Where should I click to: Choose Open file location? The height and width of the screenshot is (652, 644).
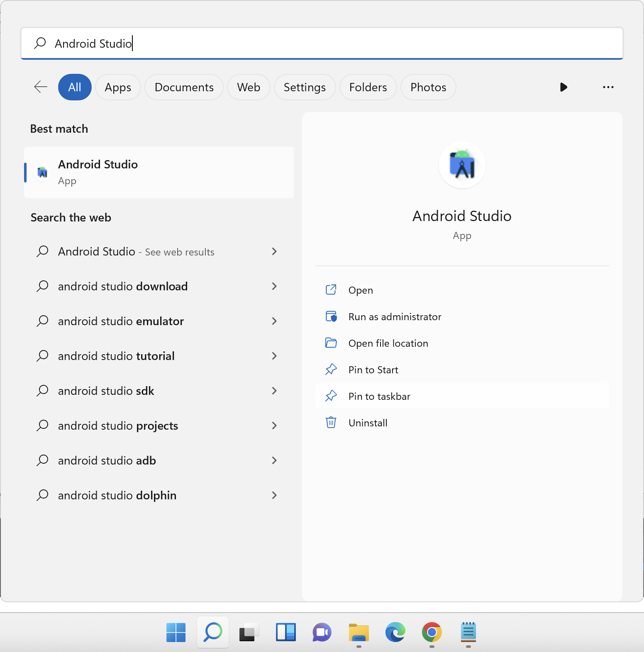pyautogui.click(x=462, y=343)
